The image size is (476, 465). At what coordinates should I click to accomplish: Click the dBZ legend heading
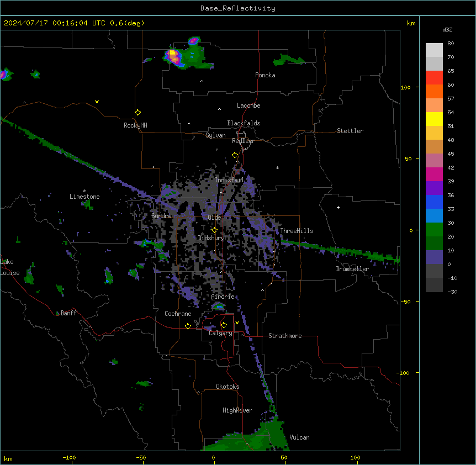pos(447,29)
